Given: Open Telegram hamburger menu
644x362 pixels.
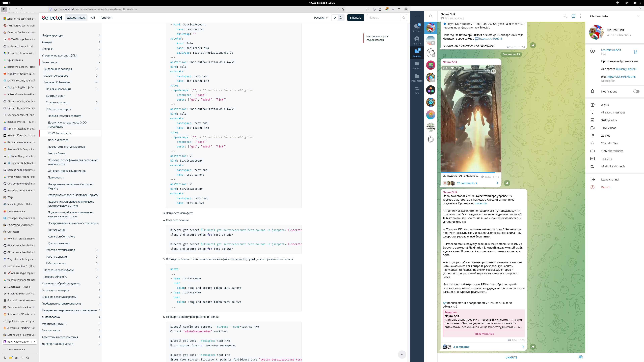Looking at the screenshot, I should 417,16.
